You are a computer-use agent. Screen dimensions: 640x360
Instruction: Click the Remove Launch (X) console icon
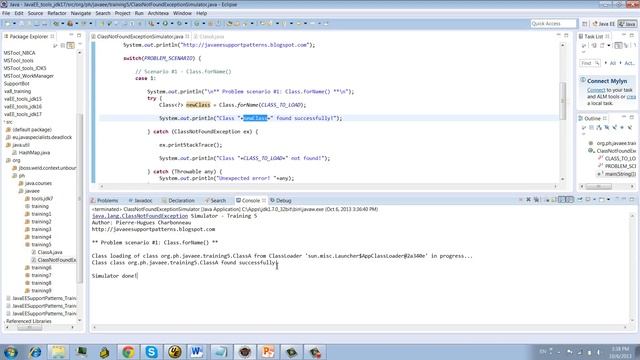(528, 200)
